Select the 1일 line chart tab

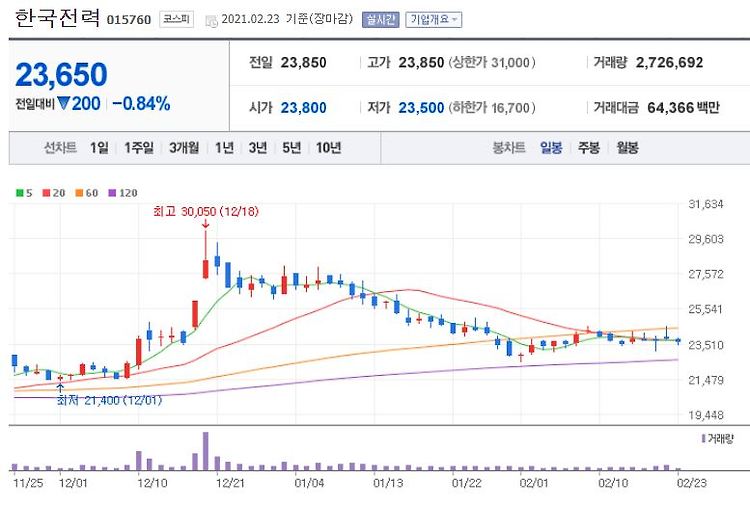click(99, 148)
